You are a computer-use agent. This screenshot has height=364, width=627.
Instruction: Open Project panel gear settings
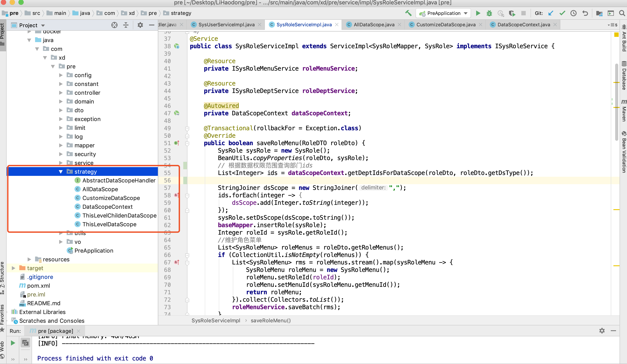[x=140, y=25]
